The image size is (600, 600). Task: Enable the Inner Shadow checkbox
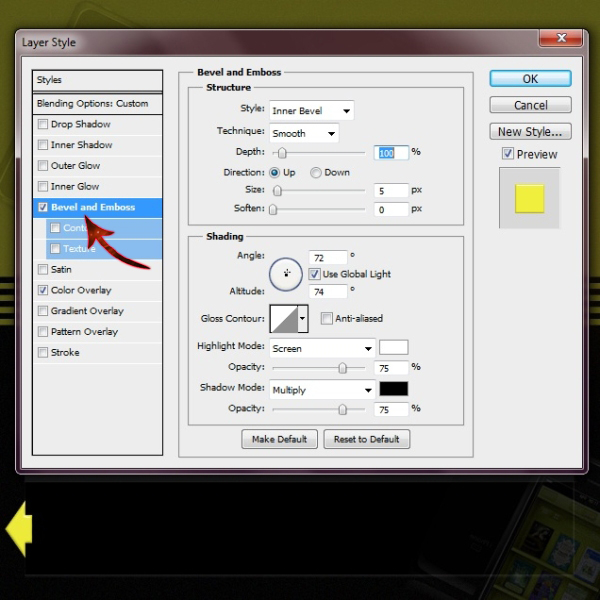tap(43, 145)
